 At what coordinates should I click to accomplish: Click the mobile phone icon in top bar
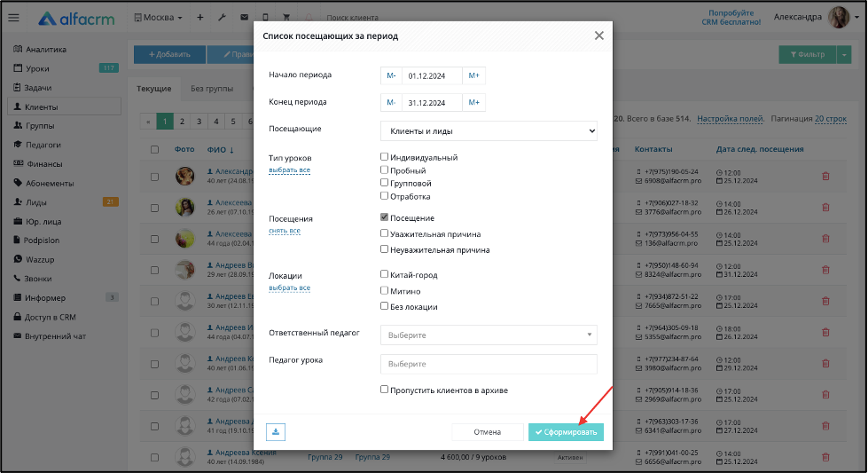265,17
